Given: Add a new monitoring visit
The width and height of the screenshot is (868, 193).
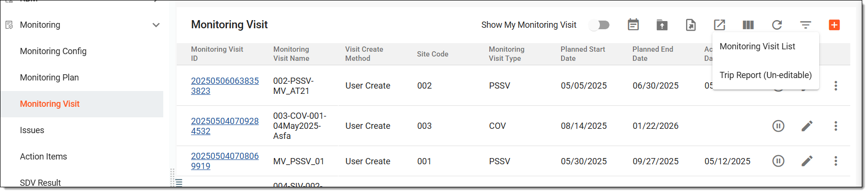Looking at the screenshot, I should pyautogui.click(x=834, y=25).
